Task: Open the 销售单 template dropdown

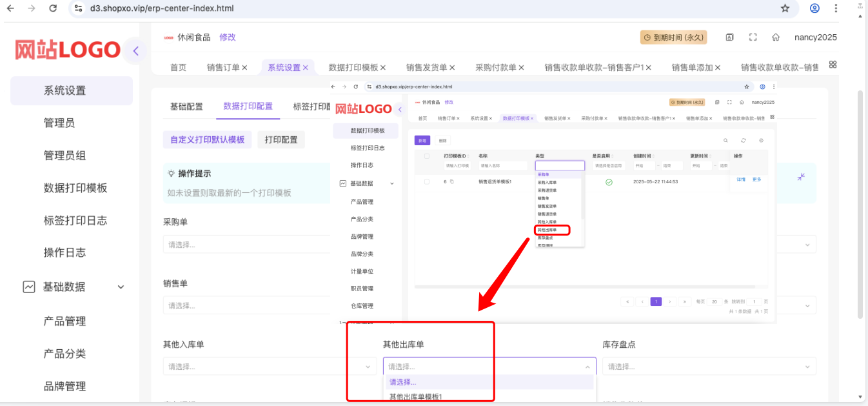Action: (x=246, y=305)
